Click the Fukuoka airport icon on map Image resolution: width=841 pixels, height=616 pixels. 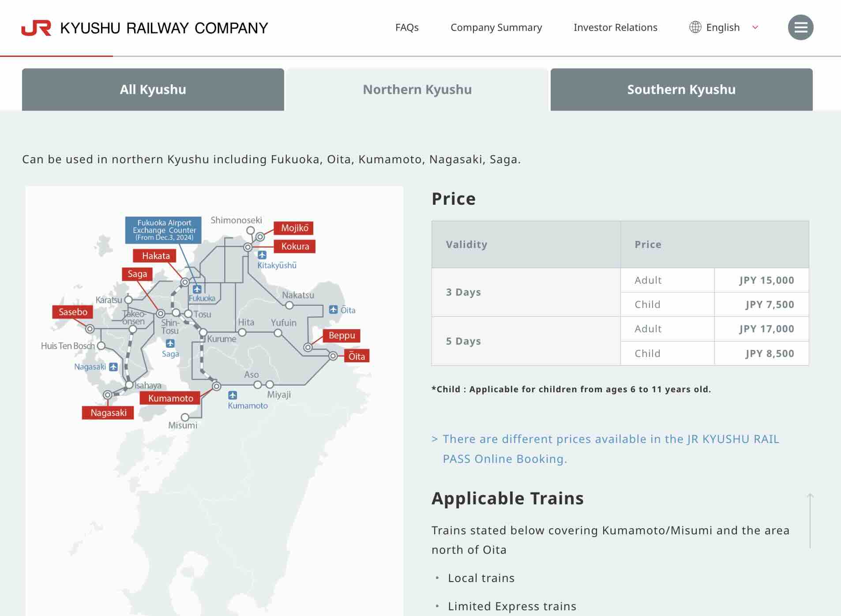[x=197, y=289]
